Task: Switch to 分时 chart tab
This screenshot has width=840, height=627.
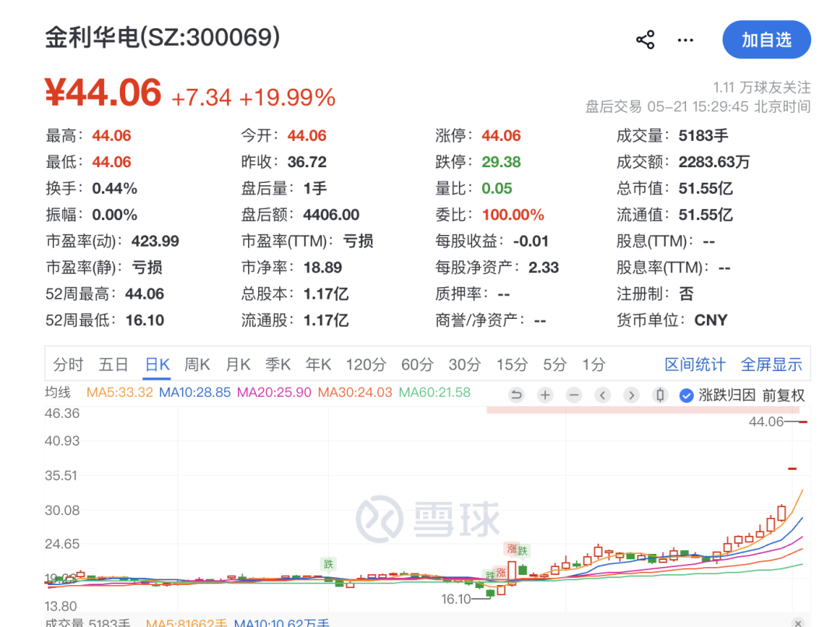Action: click(x=68, y=364)
